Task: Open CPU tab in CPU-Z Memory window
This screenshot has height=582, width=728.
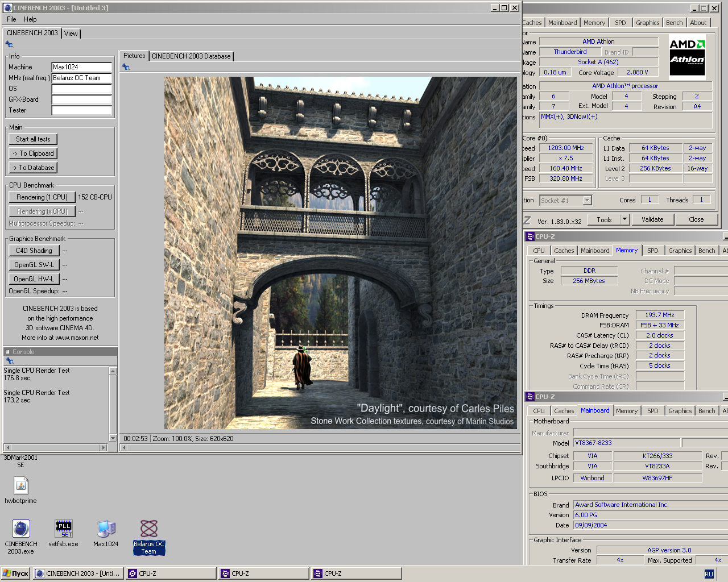Action: 539,251
